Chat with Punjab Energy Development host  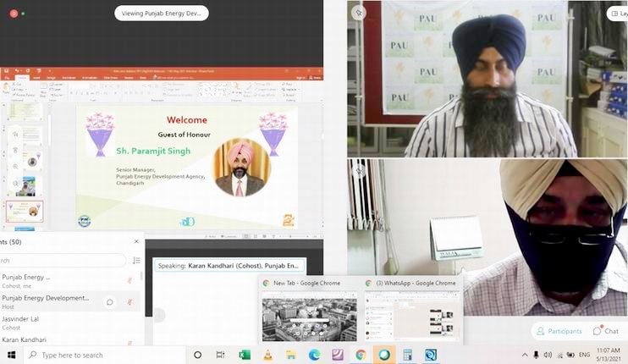pos(109,301)
